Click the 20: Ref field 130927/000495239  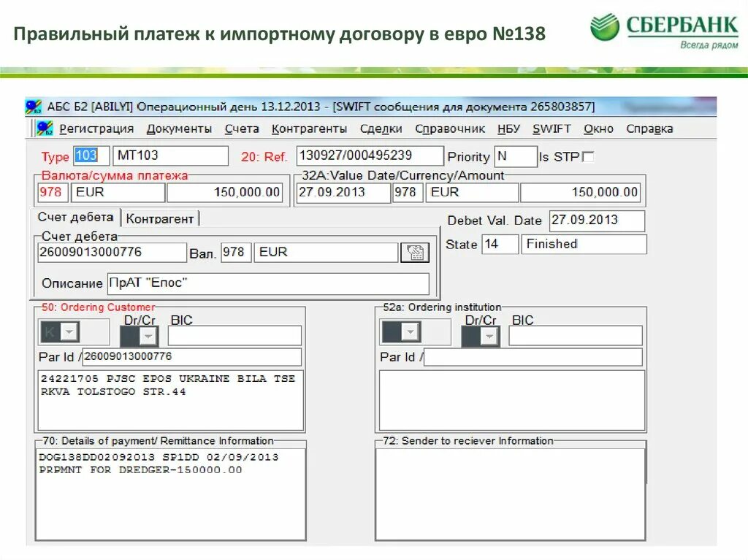coord(370,156)
